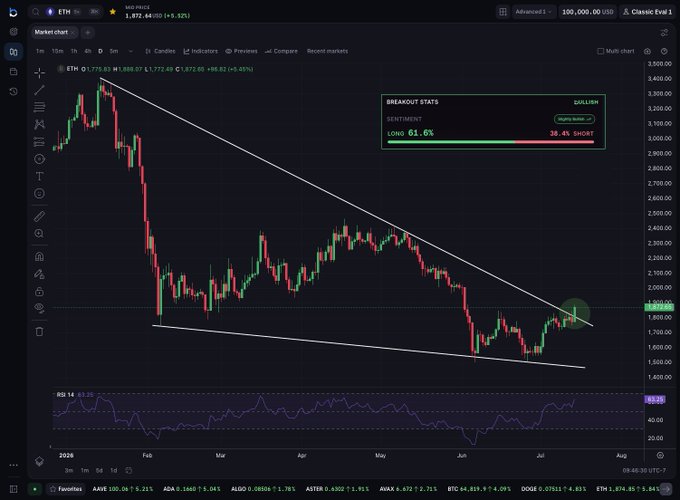Set range to 5d at chart bottom

click(x=99, y=471)
